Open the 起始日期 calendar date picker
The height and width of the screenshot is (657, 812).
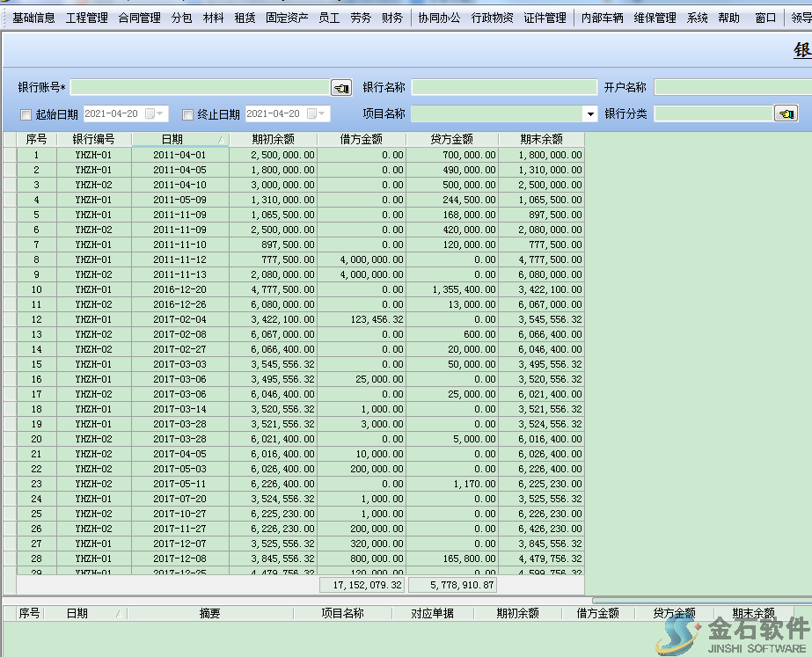pos(153,113)
